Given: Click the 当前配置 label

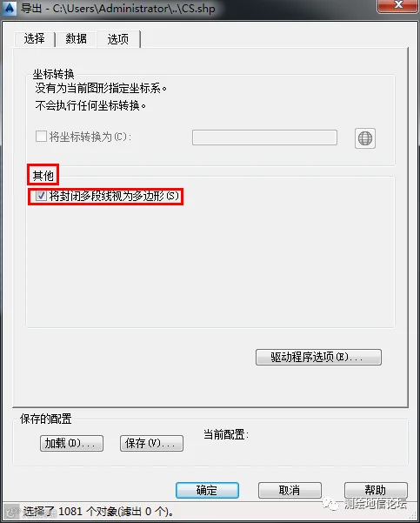Looking at the screenshot, I should pyautogui.click(x=226, y=434).
